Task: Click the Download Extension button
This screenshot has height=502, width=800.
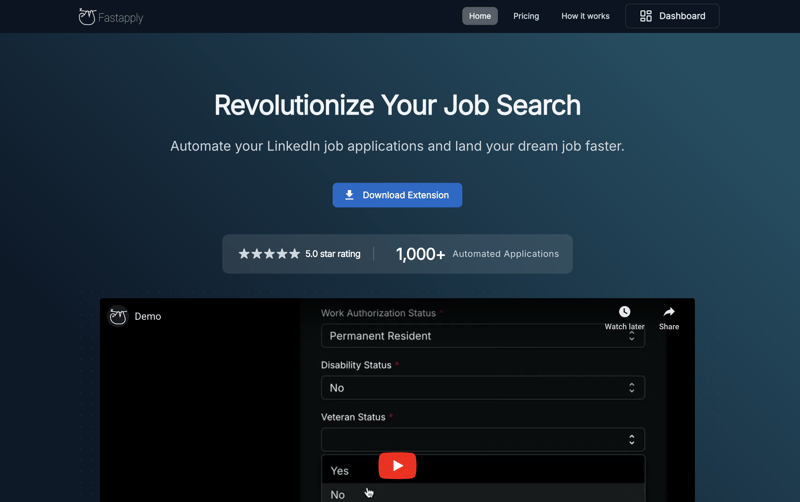Action: (x=397, y=195)
